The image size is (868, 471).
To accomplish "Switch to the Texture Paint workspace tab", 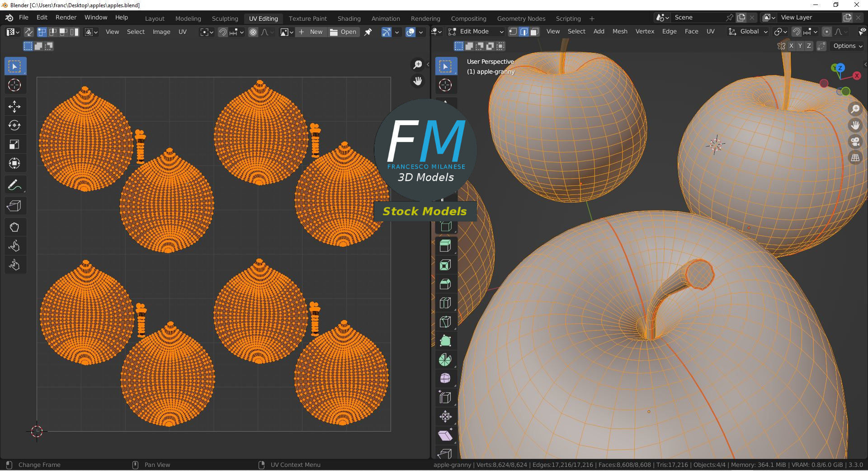I will click(308, 19).
